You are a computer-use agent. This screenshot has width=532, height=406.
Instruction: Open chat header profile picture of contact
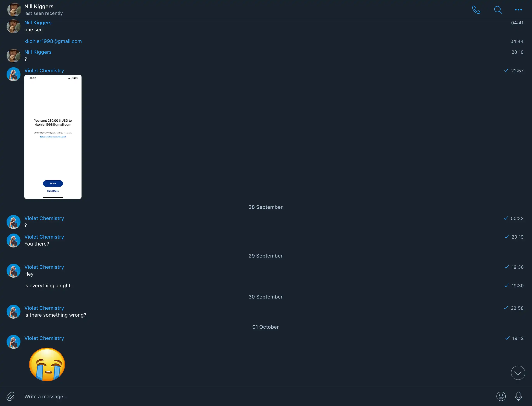14,9
